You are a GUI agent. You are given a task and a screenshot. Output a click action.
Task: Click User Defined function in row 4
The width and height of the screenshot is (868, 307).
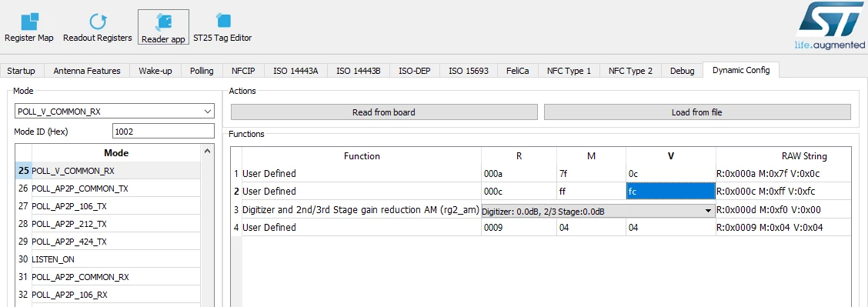pos(362,227)
